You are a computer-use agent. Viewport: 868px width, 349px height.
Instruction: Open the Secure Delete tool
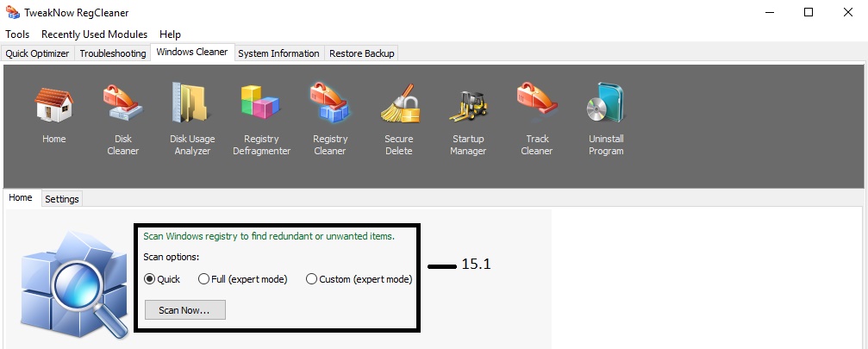pyautogui.click(x=398, y=104)
